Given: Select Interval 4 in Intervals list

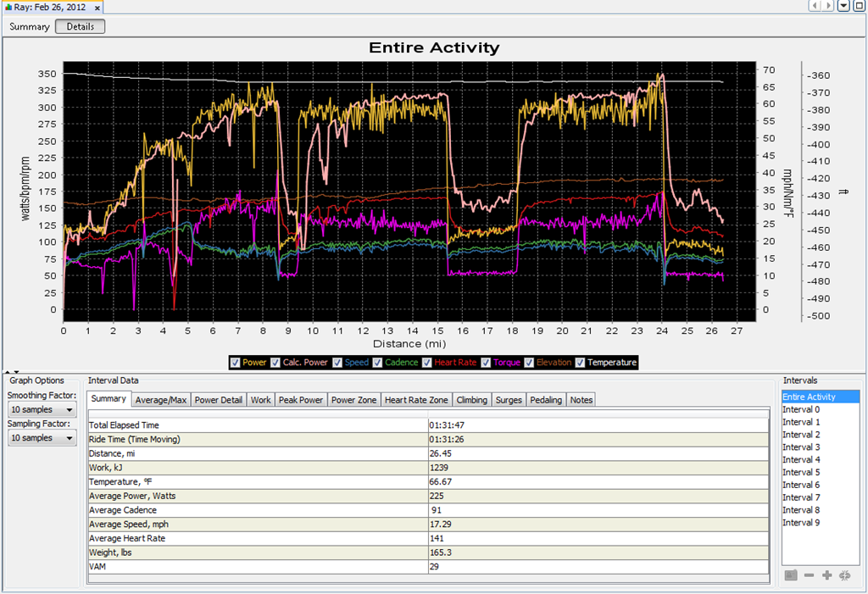Looking at the screenshot, I should (x=801, y=459).
